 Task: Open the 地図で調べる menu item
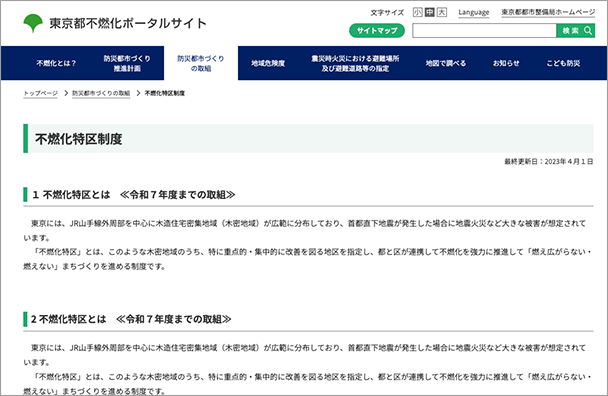[446, 63]
